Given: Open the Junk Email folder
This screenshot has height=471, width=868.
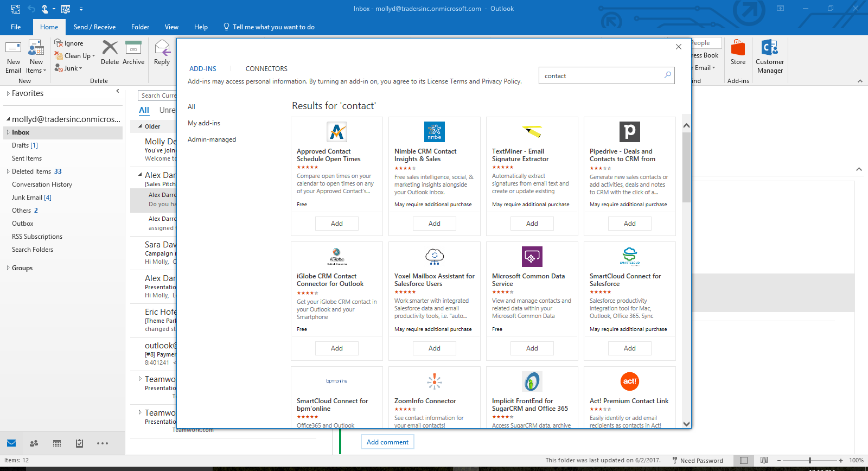Looking at the screenshot, I should pyautogui.click(x=31, y=198).
